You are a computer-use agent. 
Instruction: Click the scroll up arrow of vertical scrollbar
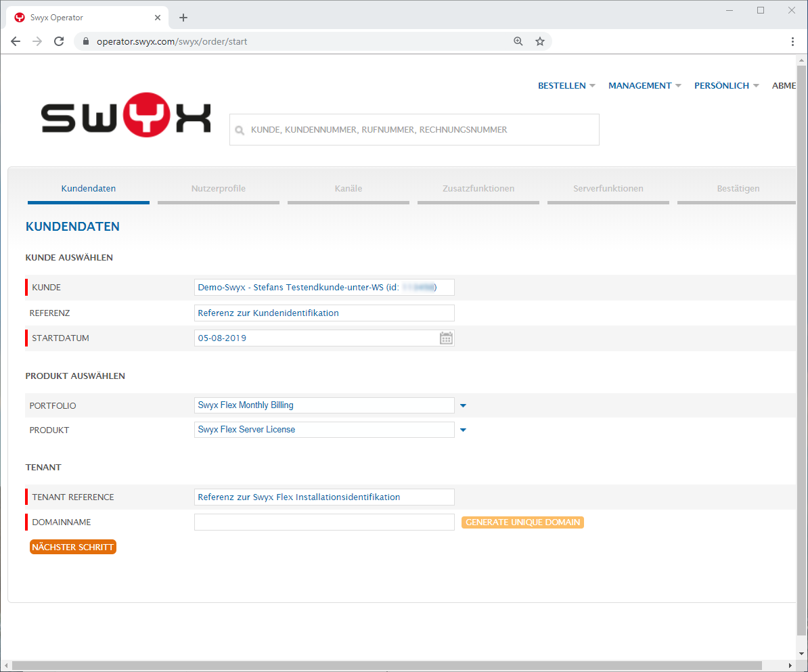[x=801, y=60]
